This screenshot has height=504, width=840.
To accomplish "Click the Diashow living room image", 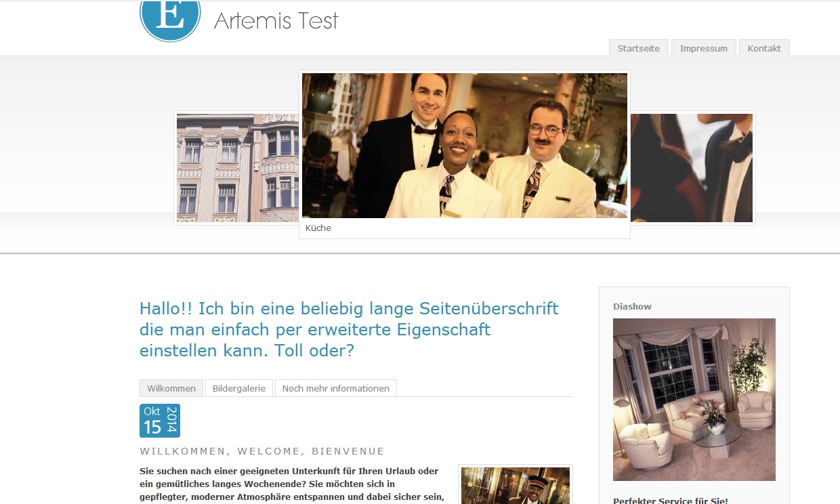I will [x=694, y=399].
